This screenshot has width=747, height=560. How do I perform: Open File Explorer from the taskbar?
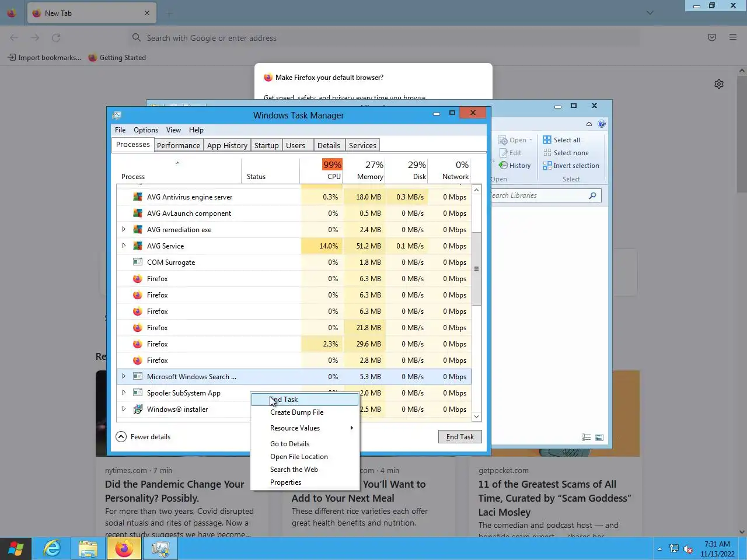pos(88,548)
